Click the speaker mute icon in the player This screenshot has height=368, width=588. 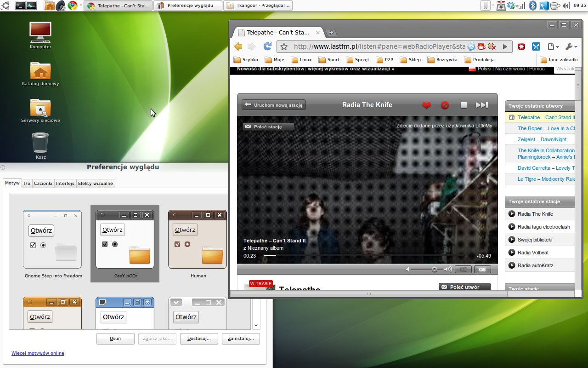407,270
